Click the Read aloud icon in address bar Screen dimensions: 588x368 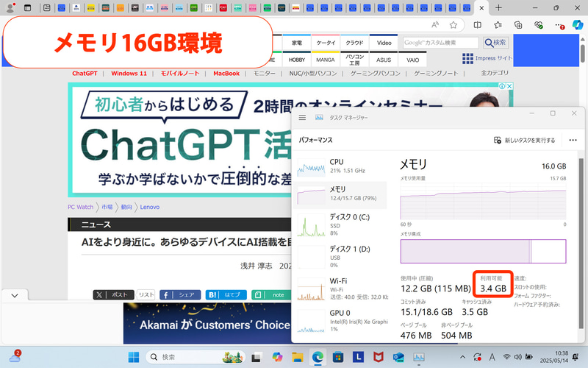[x=435, y=25]
